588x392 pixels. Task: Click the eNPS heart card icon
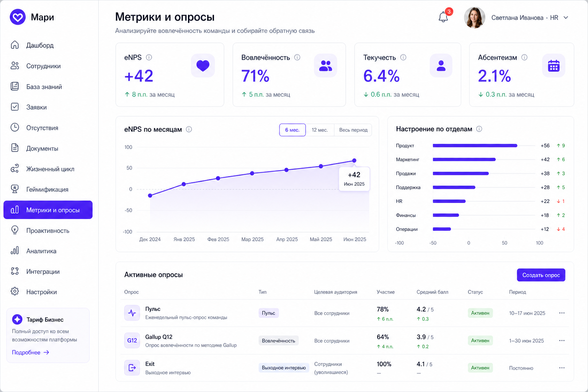point(203,65)
